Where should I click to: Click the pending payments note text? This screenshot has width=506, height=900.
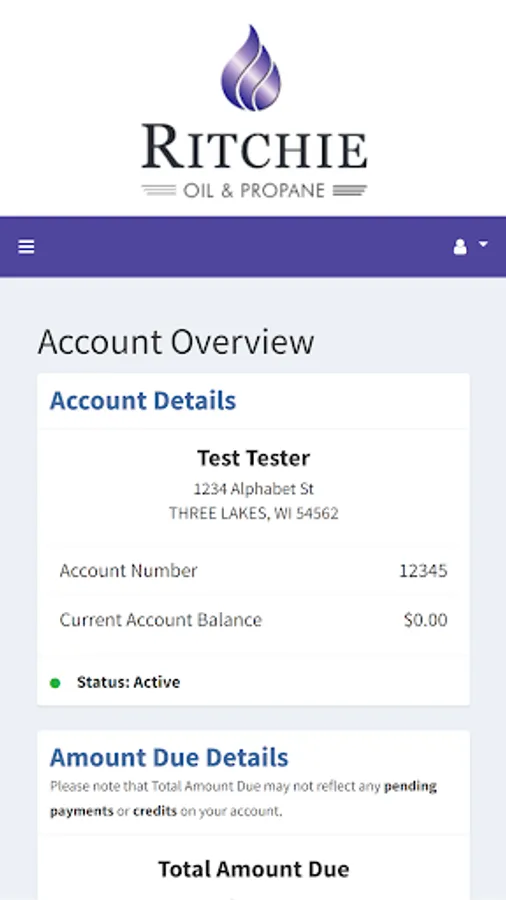pyautogui.click(x=244, y=798)
